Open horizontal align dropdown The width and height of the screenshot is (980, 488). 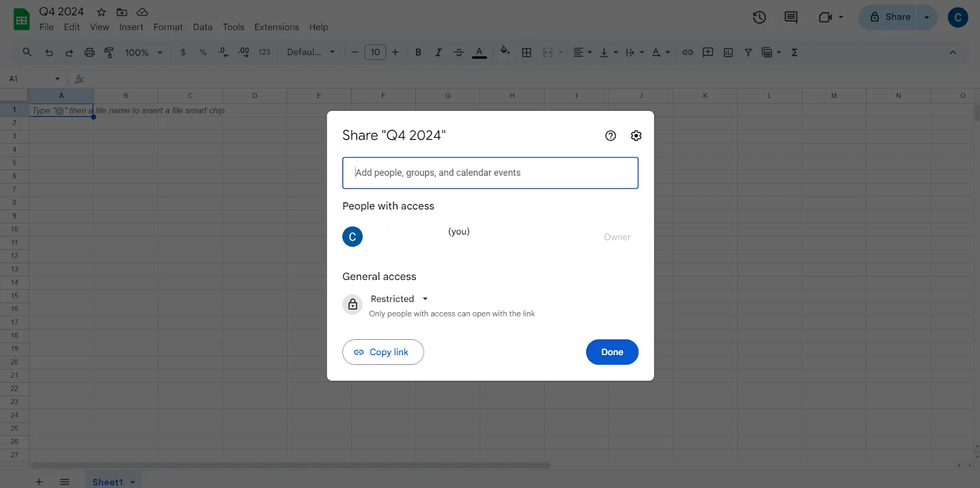[x=582, y=53]
